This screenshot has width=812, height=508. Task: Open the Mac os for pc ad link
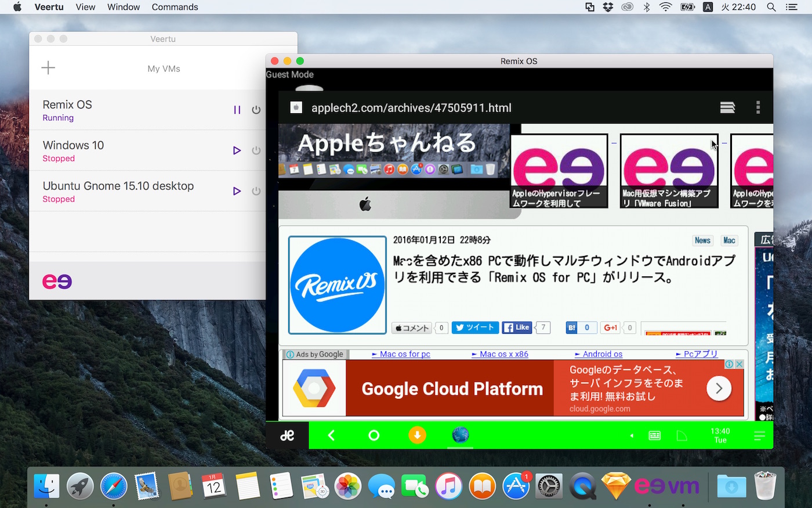tap(401, 354)
